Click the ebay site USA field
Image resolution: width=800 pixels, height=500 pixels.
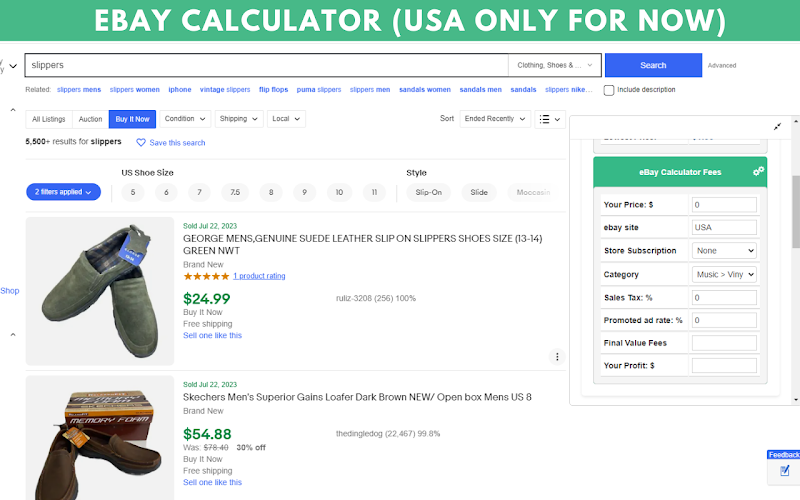point(724,228)
